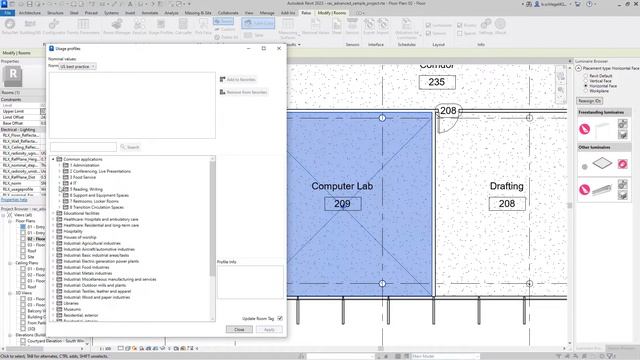Collapse Floor Plans in Project Browser
The image size is (640, 360).
[10, 221]
